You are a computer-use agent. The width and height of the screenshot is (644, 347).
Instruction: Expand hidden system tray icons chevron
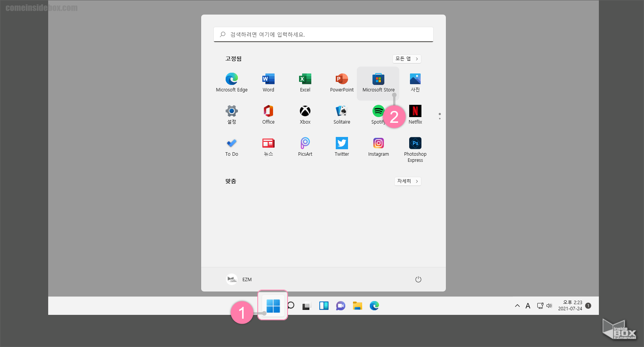click(517, 306)
